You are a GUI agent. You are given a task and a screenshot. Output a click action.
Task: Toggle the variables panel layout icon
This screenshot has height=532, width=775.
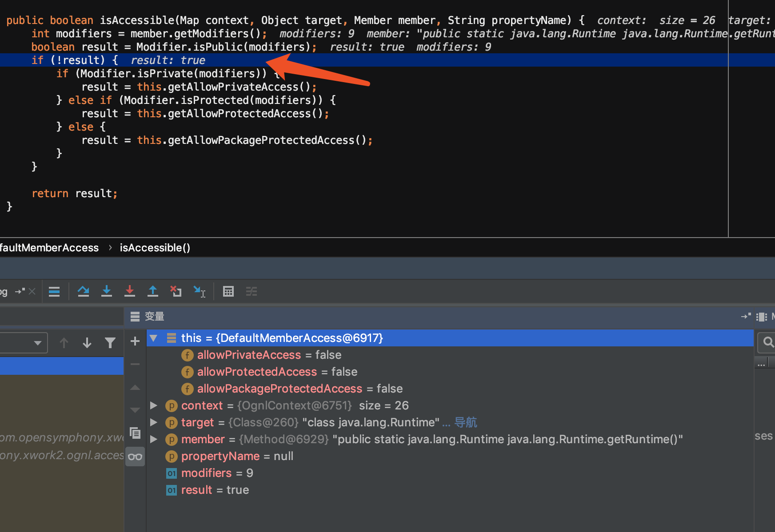pos(762,317)
